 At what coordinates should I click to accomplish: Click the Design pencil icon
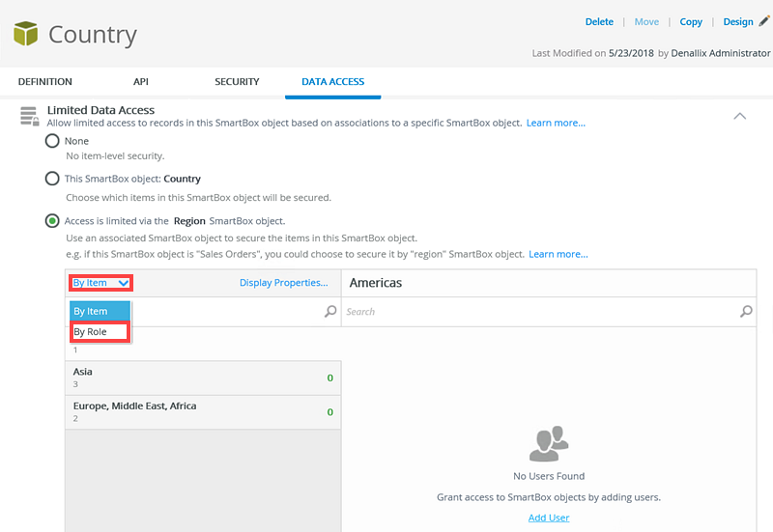pos(763,21)
